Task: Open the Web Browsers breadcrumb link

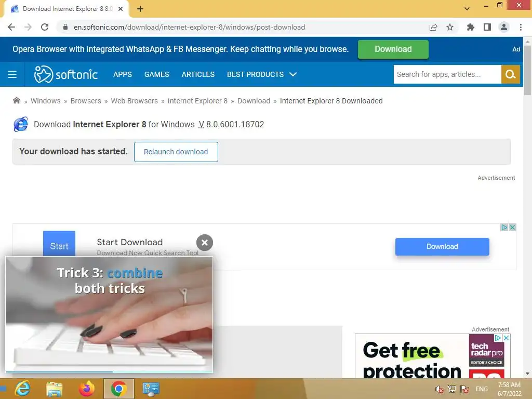Action: click(135, 101)
